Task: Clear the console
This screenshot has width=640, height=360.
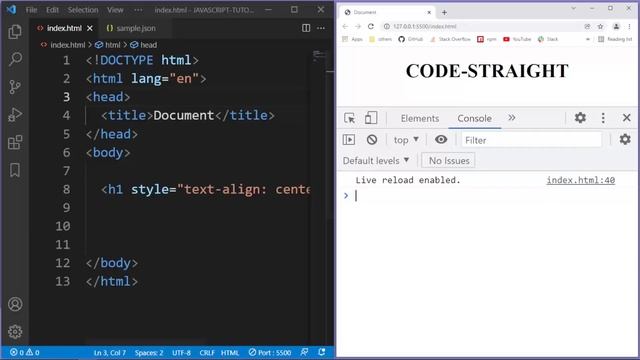Action: click(371, 140)
